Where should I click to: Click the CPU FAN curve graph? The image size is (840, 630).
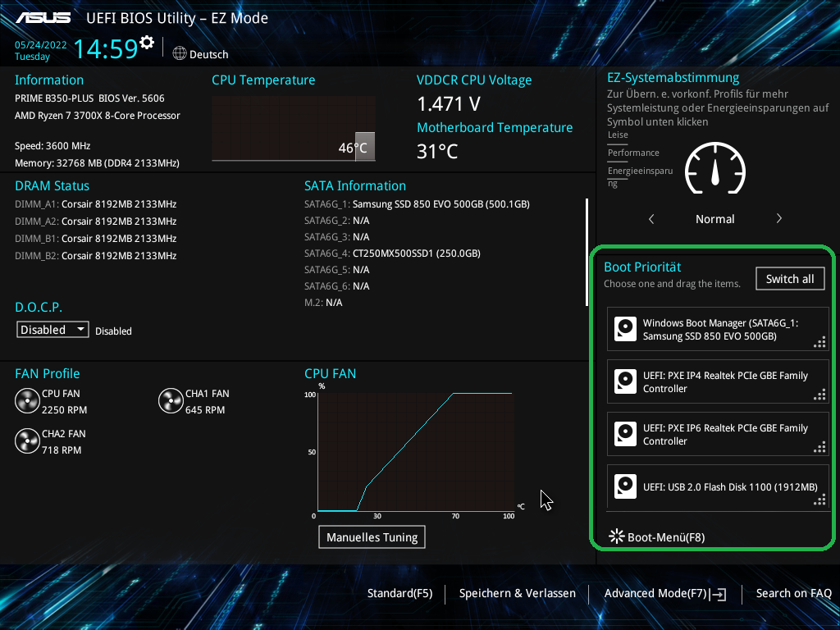[415, 452]
